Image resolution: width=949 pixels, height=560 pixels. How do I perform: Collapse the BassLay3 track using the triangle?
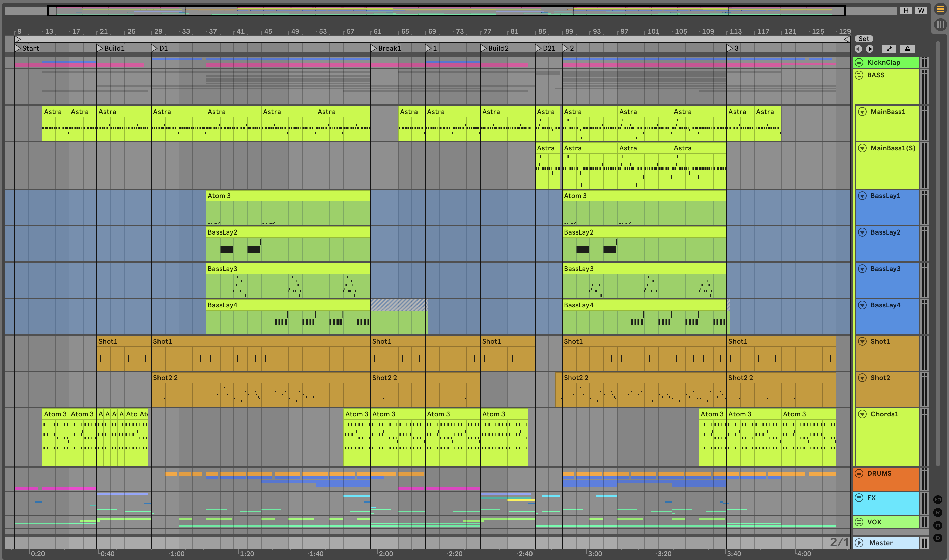[x=862, y=269]
